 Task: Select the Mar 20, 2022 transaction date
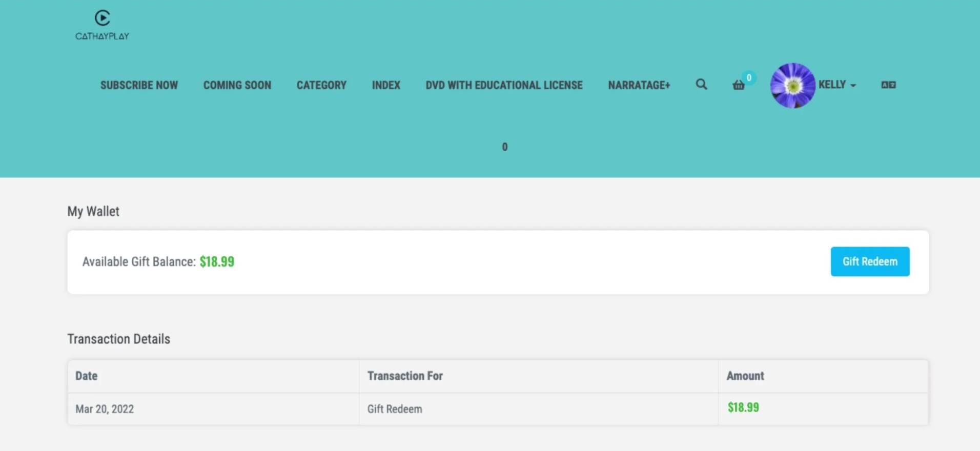(105, 409)
